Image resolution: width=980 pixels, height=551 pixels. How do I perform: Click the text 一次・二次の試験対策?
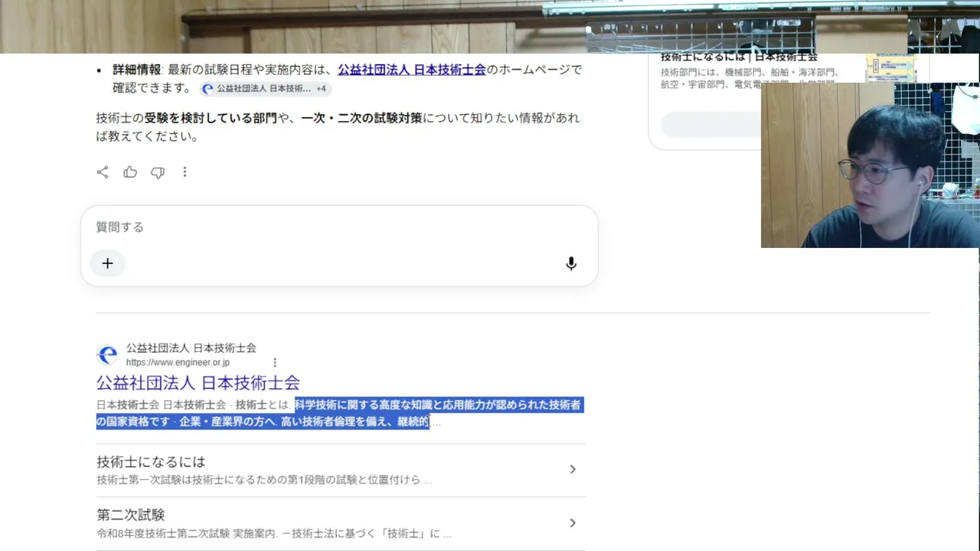pyautogui.click(x=361, y=119)
